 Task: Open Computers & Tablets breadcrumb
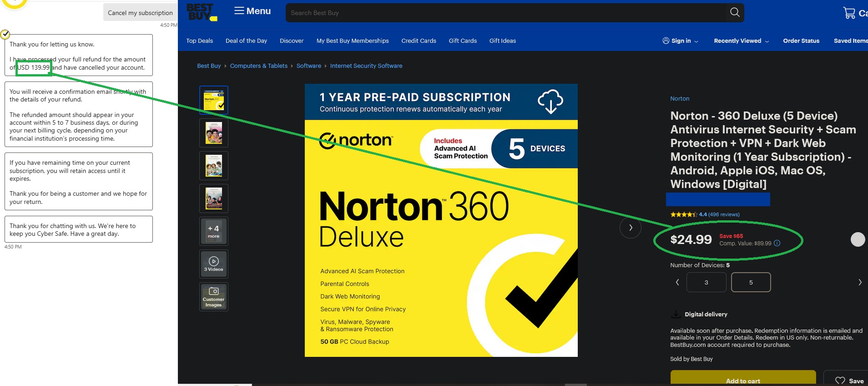259,66
